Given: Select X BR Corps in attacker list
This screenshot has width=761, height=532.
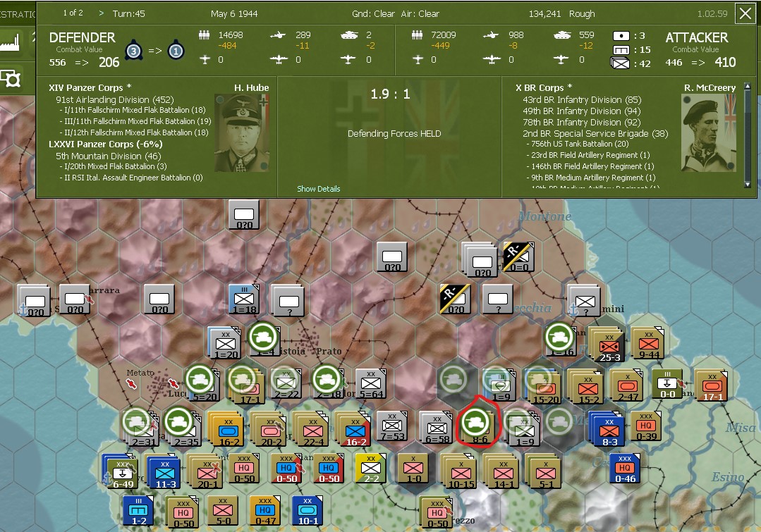Looking at the screenshot, I should point(544,88).
